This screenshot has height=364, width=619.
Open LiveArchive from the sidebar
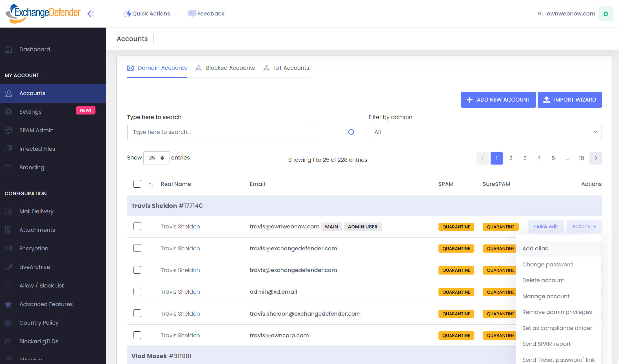click(35, 267)
